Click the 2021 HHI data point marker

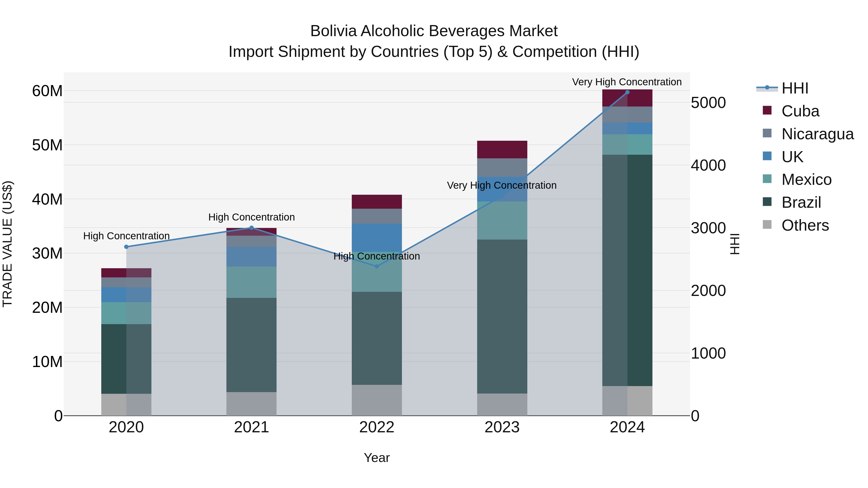(251, 228)
